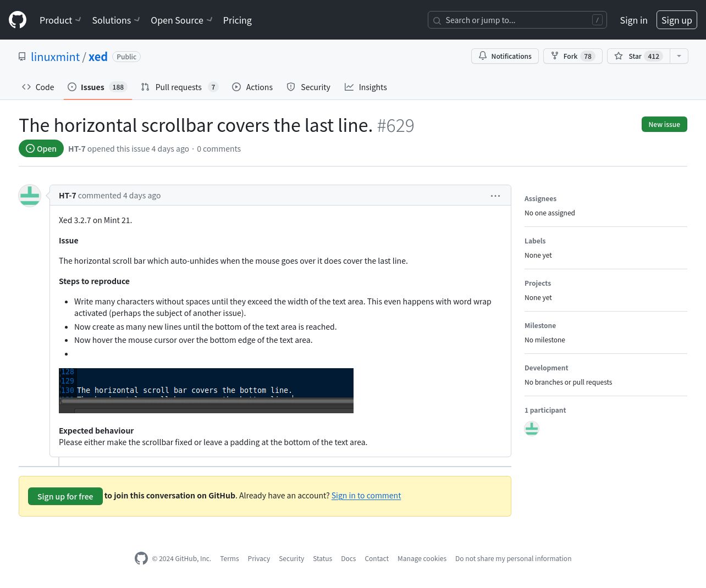The image size is (706, 588).
Task: Click the Issues count 188 badge
Action: pos(118,87)
